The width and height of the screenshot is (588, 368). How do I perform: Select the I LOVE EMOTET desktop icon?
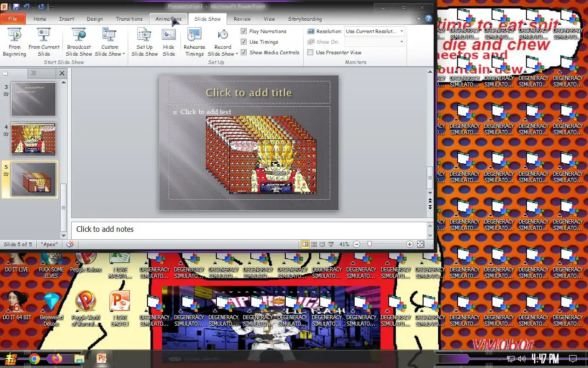[x=120, y=308]
